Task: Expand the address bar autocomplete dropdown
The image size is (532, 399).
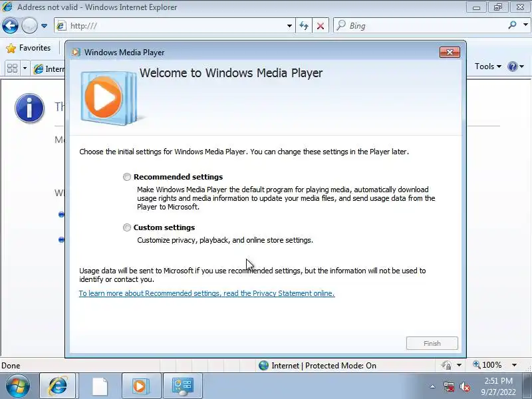Action: pyautogui.click(x=289, y=26)
